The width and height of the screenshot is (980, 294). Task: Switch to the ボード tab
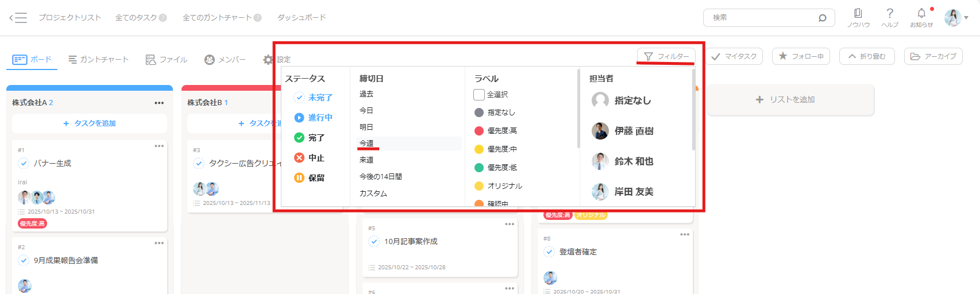tap(32, 59)
